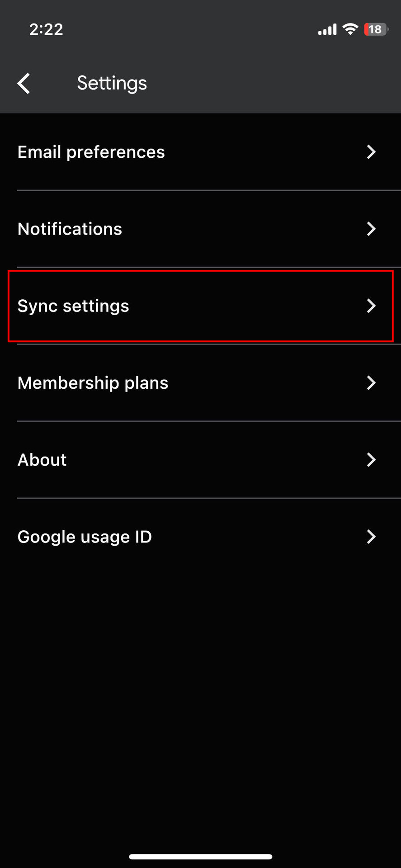The width and height of the screenshot is (401, 868).
Task: View Google usage ID
Action: point(85,537)
